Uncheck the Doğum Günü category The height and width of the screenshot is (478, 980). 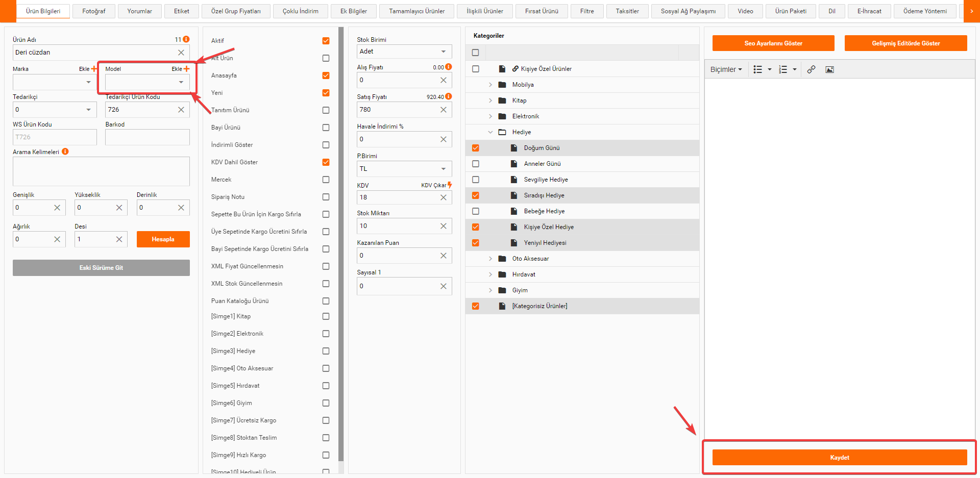coord(476,148)
